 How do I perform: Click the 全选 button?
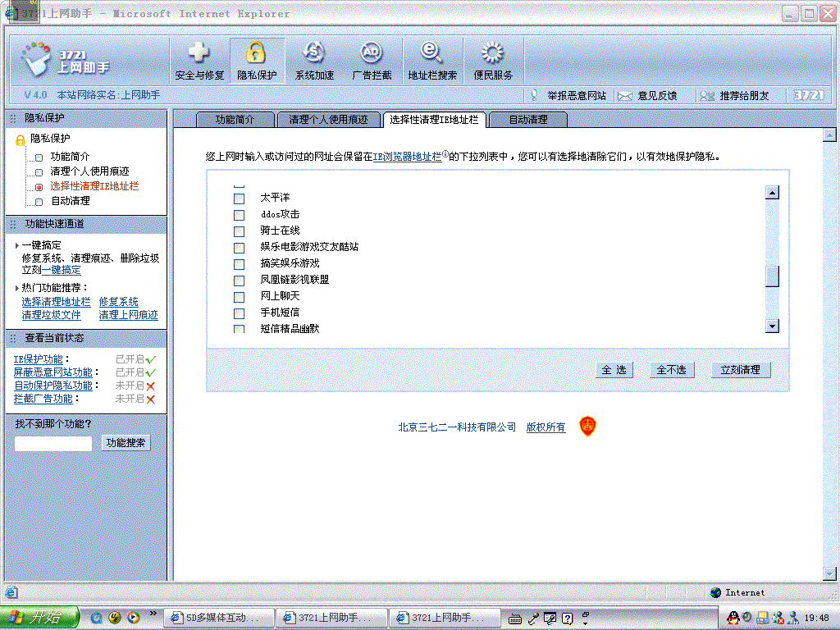point(614,370)
